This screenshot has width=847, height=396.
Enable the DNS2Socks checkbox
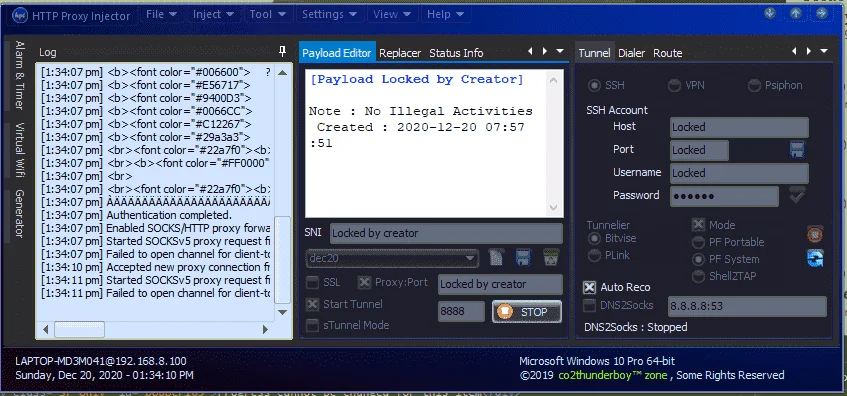[590, 305]
